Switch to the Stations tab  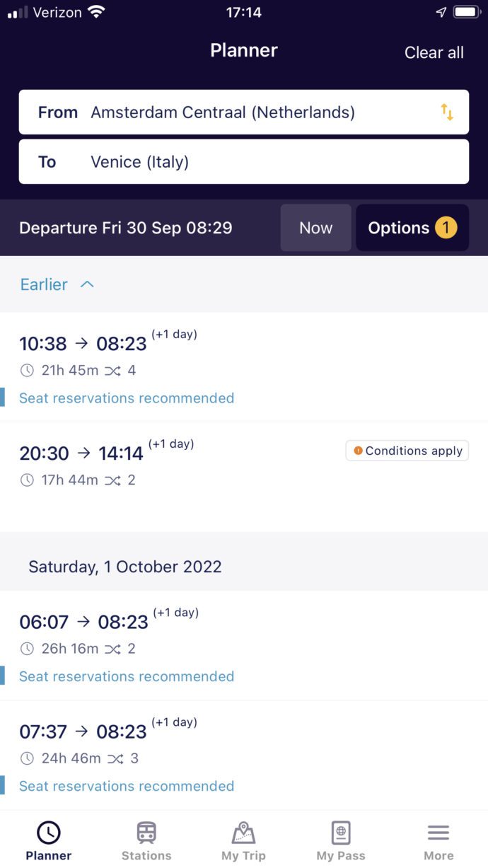point(146,840)
